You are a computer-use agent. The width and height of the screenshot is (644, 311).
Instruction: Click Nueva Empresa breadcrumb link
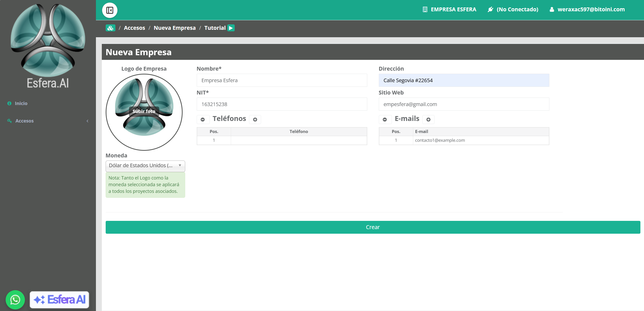[175, 28]
